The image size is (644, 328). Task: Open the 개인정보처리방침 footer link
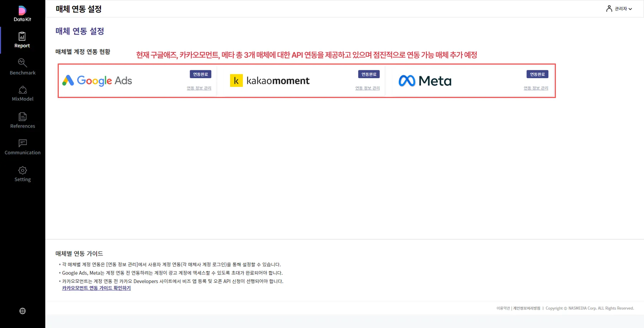click(526, 308)
